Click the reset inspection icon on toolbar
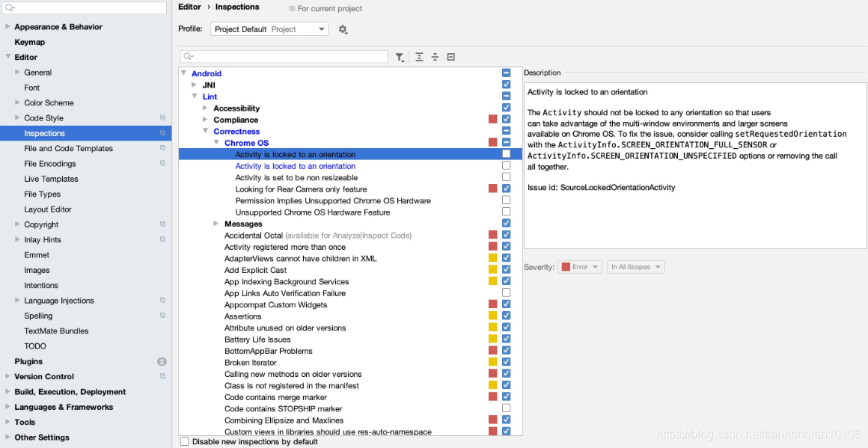The height and width of the screenshot is (448, 868). click(x=450, y=57)
